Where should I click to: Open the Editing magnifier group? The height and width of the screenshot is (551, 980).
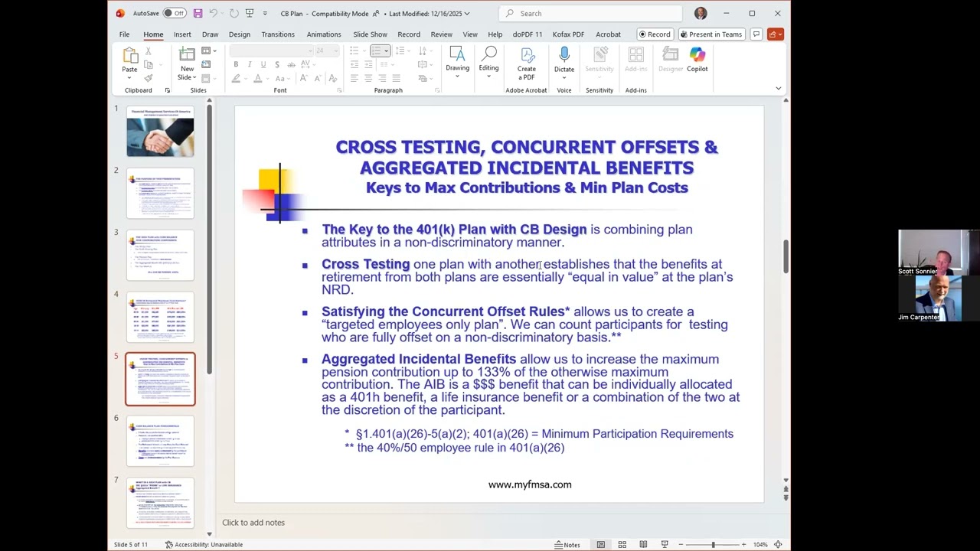[488, 61]
